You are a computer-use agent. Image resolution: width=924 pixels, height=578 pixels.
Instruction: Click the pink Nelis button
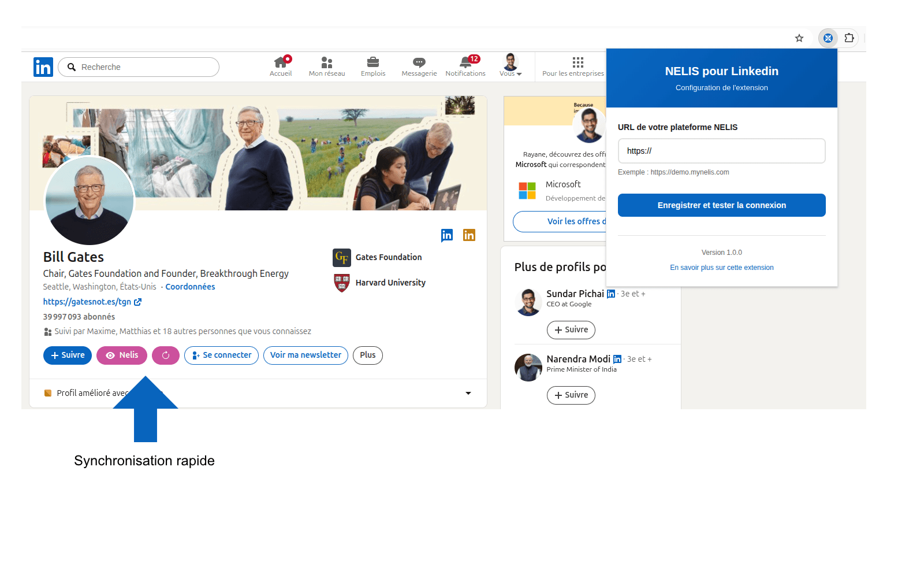tap(122, 355)
